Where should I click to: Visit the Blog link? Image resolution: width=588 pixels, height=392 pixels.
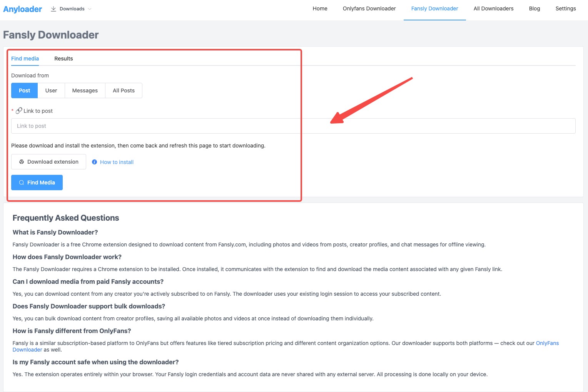(534, 8)
